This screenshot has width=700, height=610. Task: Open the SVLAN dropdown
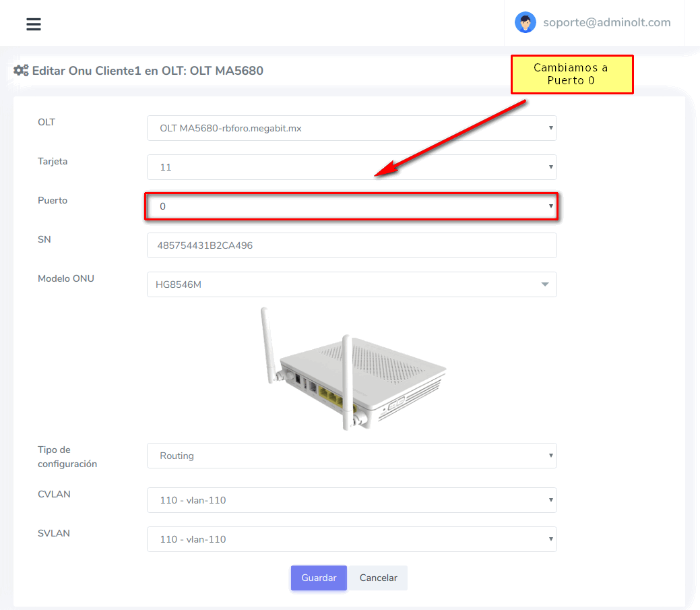coord(351,539)
